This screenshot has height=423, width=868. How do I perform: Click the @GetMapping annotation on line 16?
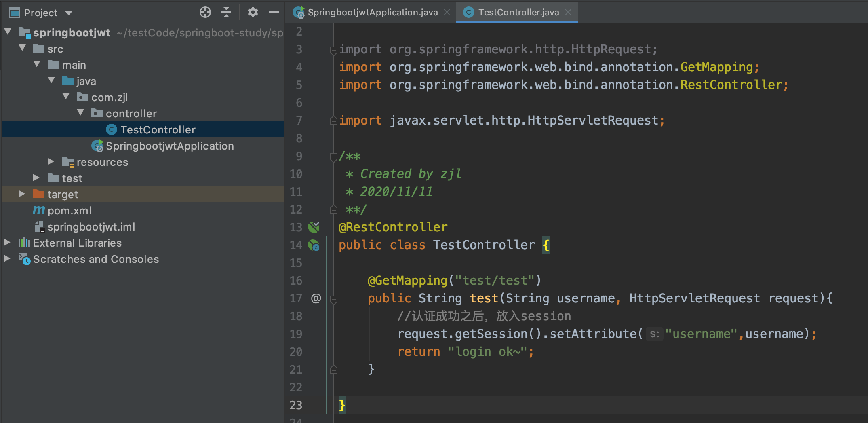click(407, 280)
